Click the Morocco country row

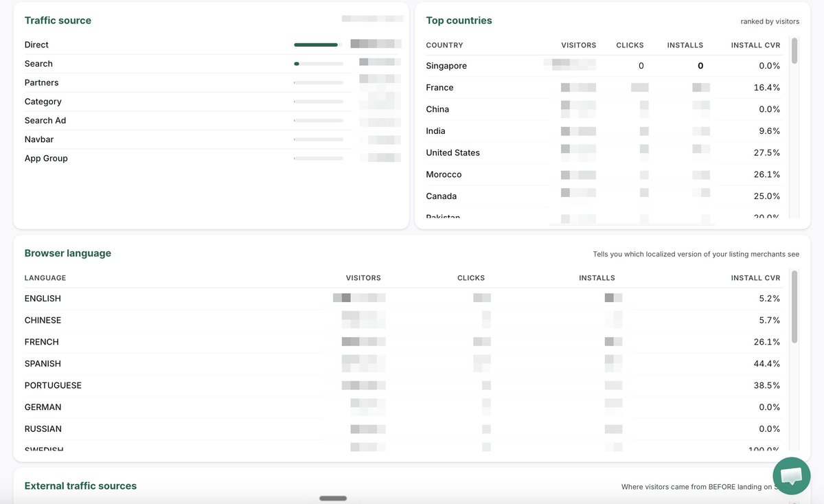pyautogui.click(x=603, y=174)
